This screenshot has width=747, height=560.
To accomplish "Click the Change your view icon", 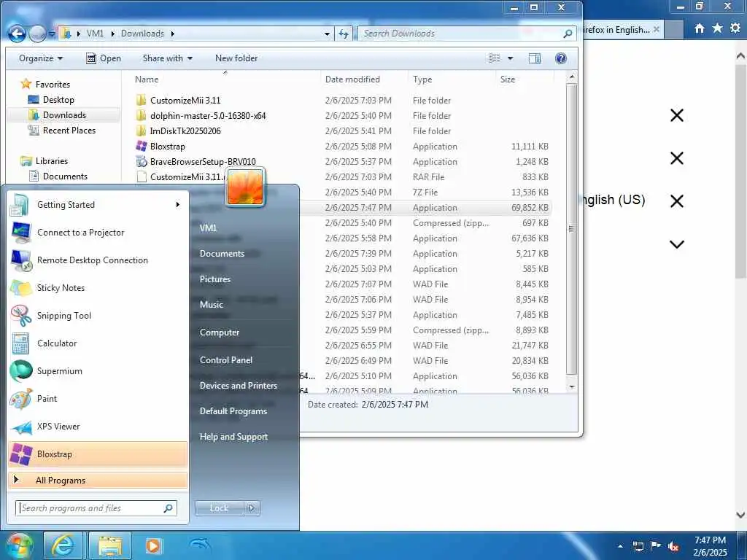I will click(495, 58).
